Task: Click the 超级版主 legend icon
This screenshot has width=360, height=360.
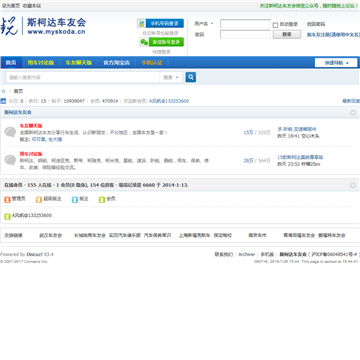Action: coord(39,199)
